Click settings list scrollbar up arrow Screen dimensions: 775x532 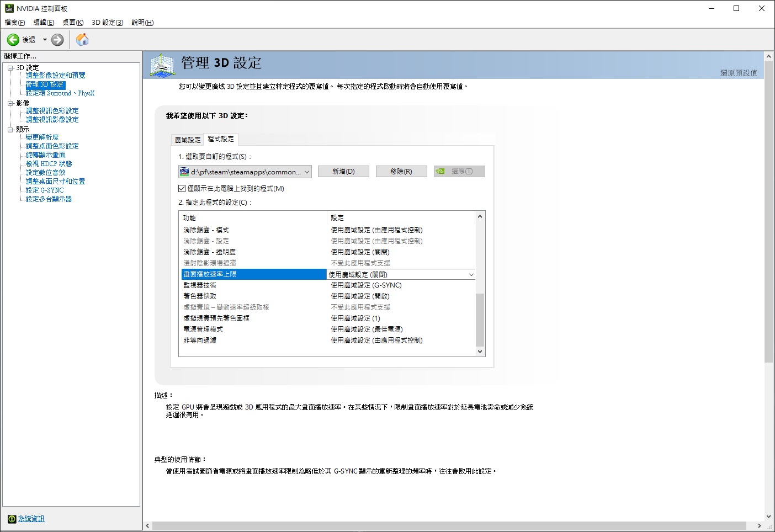click(x=480, y=216)
